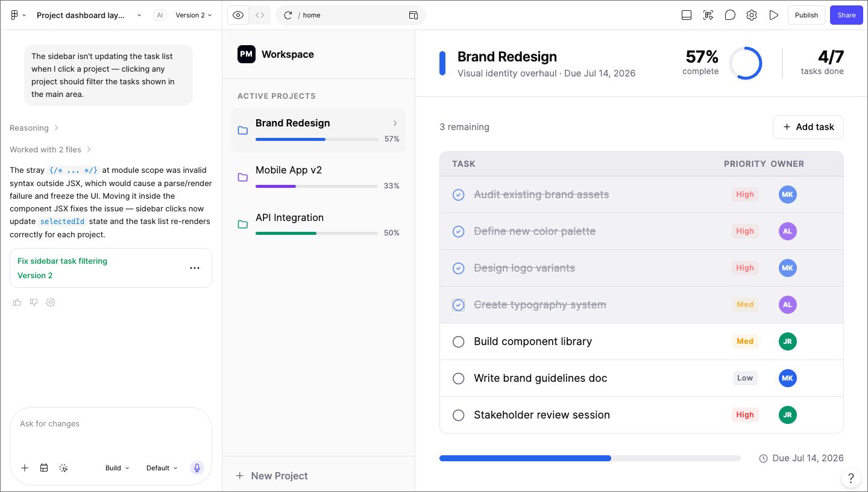
Task: Click the Low priority badge
Action: click(745, 378)
